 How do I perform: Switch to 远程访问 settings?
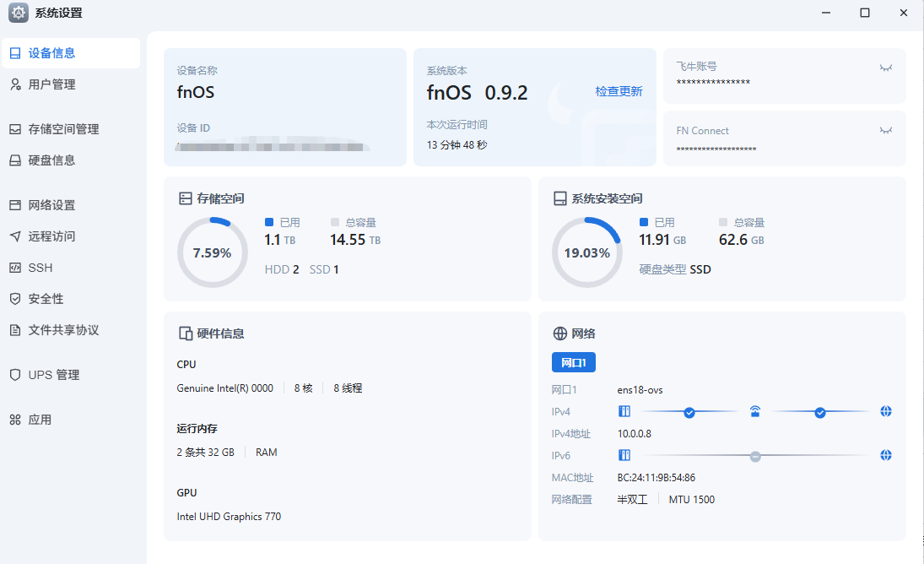[x=71, y=236]
